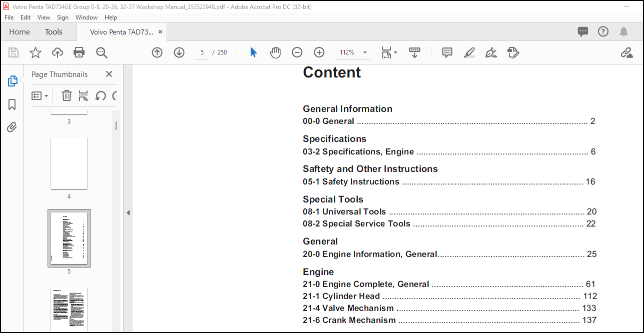The image size is (644, 333).
Task: Click the 00-0 General contents entry
Action: coord(449,121)
